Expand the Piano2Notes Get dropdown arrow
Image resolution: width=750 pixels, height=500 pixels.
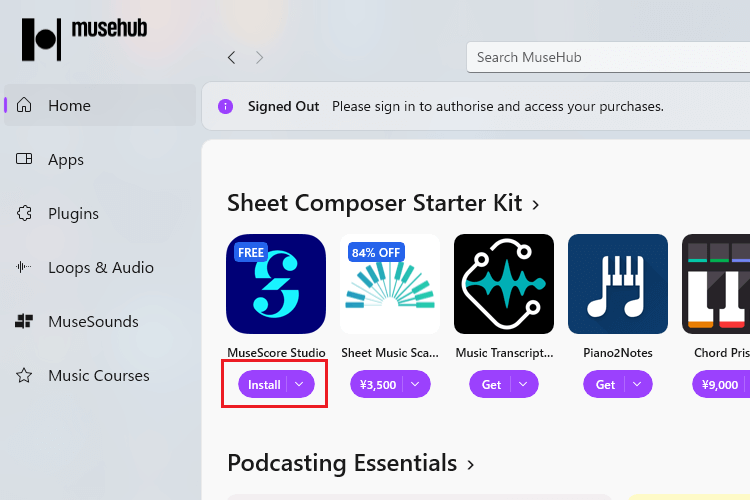tap(637, 385)
